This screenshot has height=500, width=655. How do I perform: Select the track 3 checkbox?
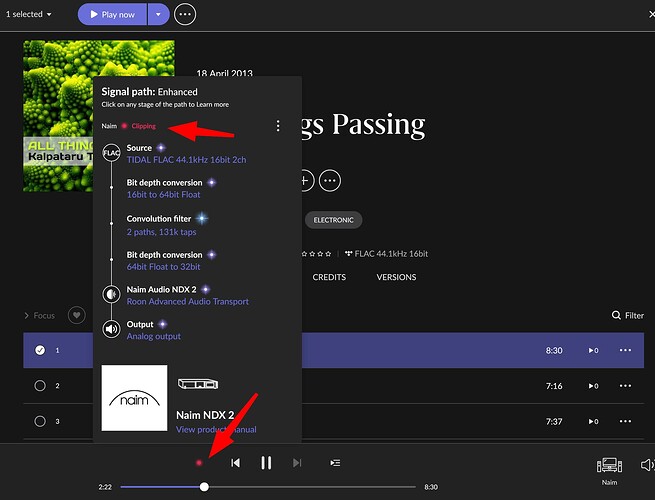pos(40,421)
